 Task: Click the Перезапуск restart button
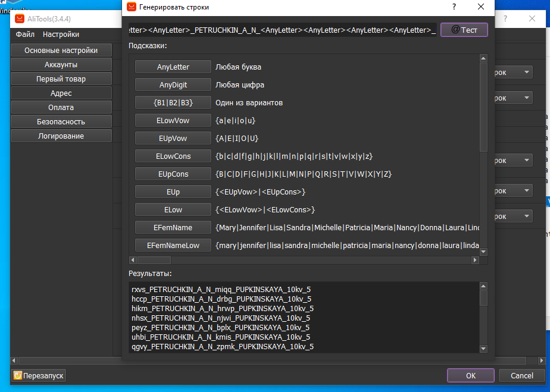(39, 375)
